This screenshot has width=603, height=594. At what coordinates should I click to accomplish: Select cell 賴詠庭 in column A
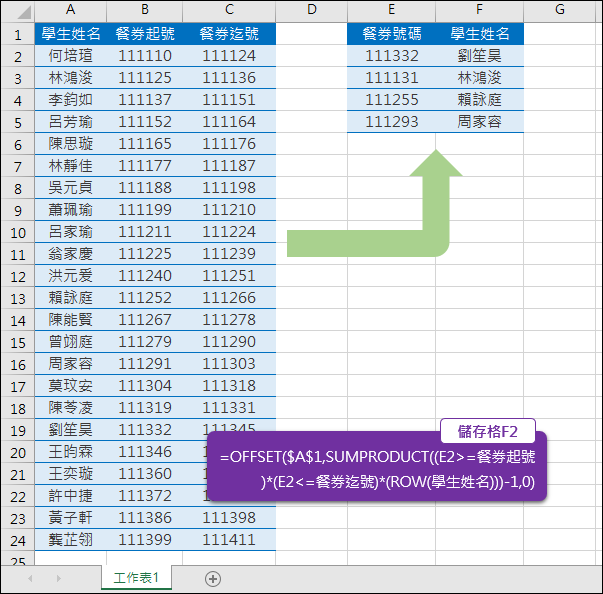pyautogui.click(x=71, y=298)
